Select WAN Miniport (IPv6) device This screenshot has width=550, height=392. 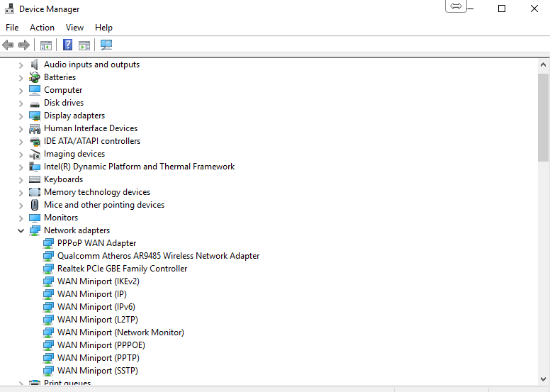tap(96, 307)
